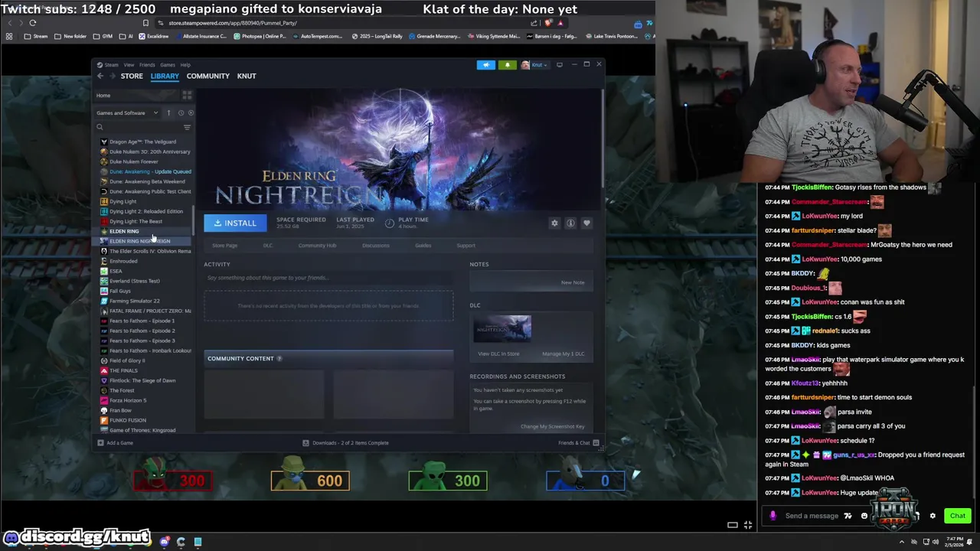Expand the Games and Software dropdown

click(x=127, y=113)
